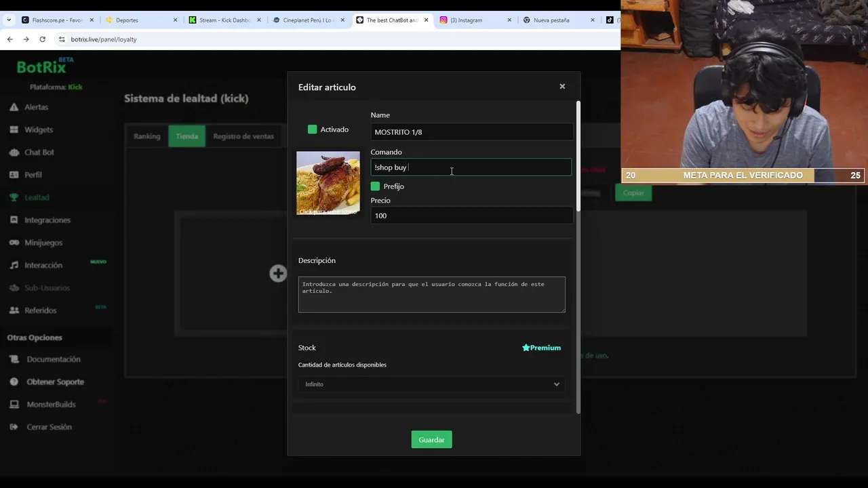Image resolution: width=868 pixels, height=488 pixels.
Task: Click the Widgets sidebar icon
Action: point(14,129)
